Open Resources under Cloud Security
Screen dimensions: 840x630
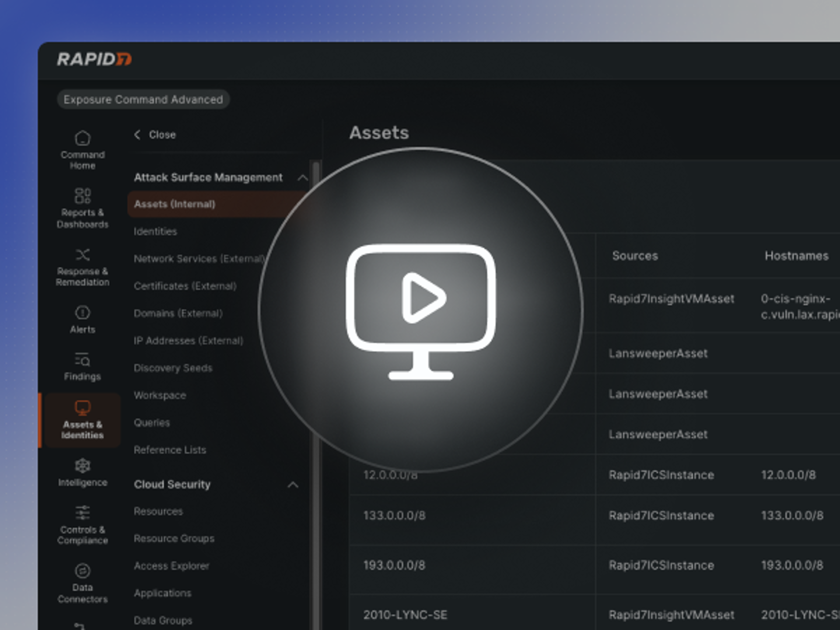click(x=158, y=511)
